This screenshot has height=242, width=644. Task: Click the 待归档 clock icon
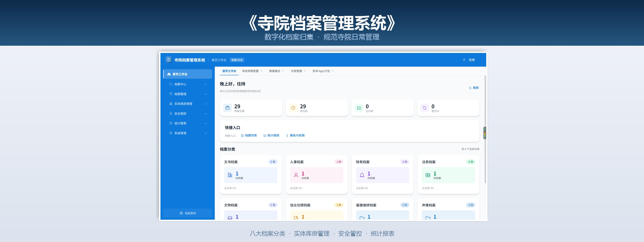tap(293, 108)
